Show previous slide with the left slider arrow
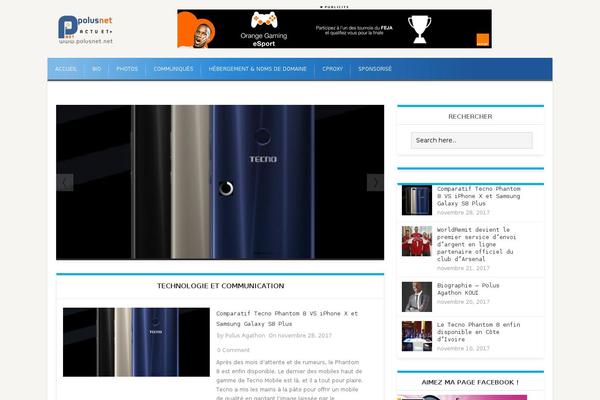600x400 pixels. (x=65, y=183)
